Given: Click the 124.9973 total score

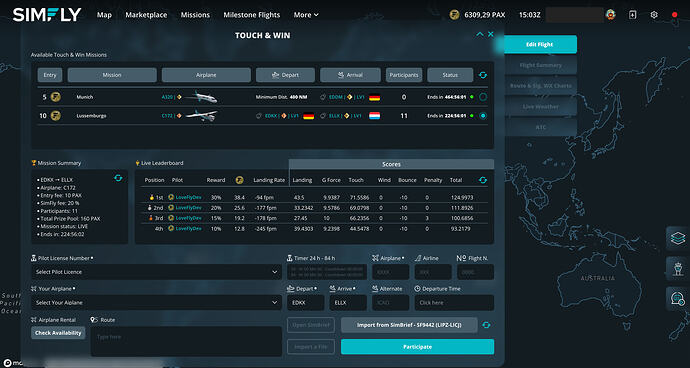Looking at the screenshot, I should [462, 198].
